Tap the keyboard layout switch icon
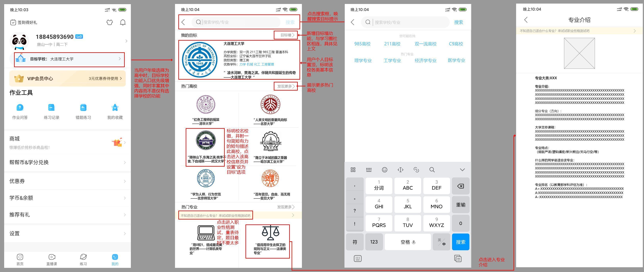644x272 pixels. coord(369,170)
